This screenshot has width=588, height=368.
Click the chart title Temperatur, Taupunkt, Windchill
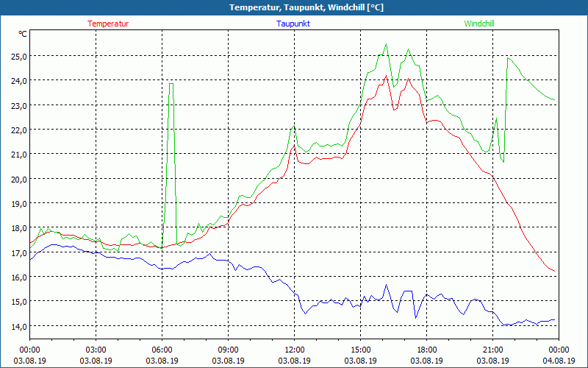306,7
